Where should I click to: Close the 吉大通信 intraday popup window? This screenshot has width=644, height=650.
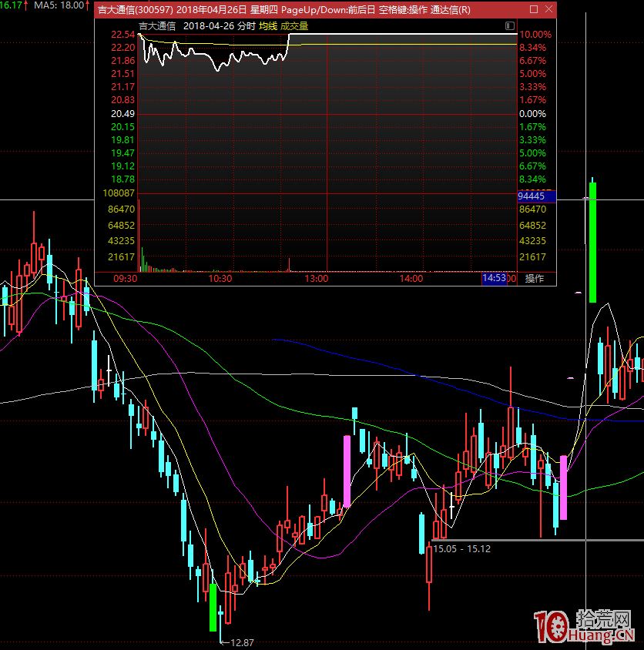pyautogui.click(x=548, y=9)
